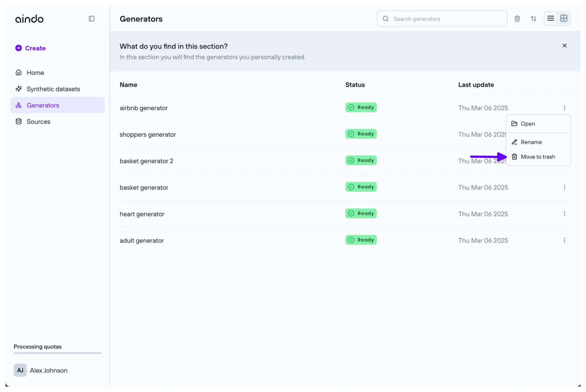
Task: Switch to grid view layout
Action: click(564, 19)
